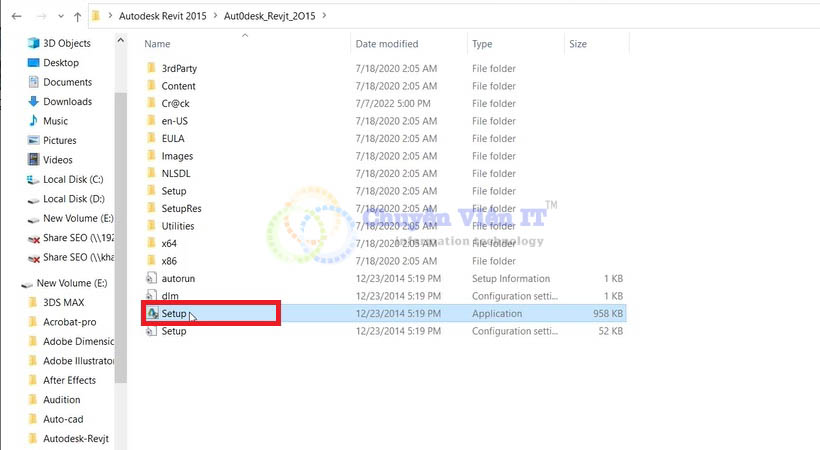Click the autorun file icon
This screenshot has height=450, width=820.
pos(151,278)
